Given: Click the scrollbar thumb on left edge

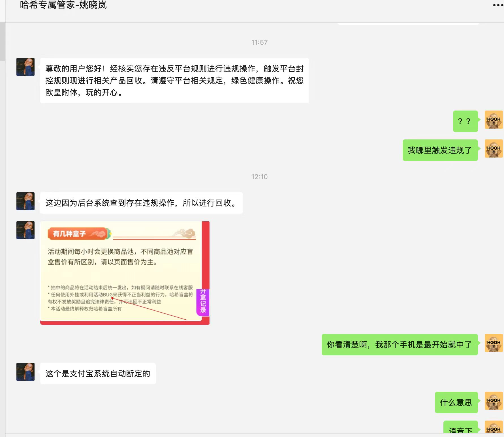Looking at the screenshot, I should click(x=3, y=41).
